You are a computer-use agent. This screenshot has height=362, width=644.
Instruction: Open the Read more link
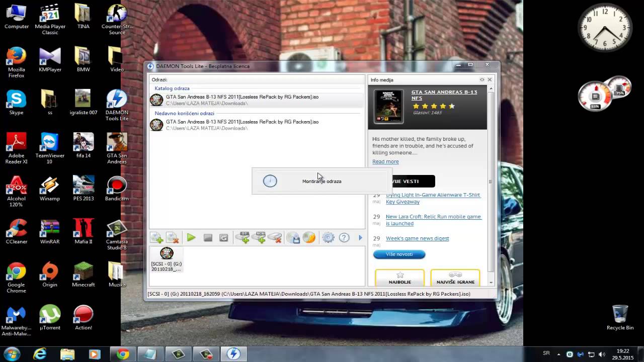385,161
